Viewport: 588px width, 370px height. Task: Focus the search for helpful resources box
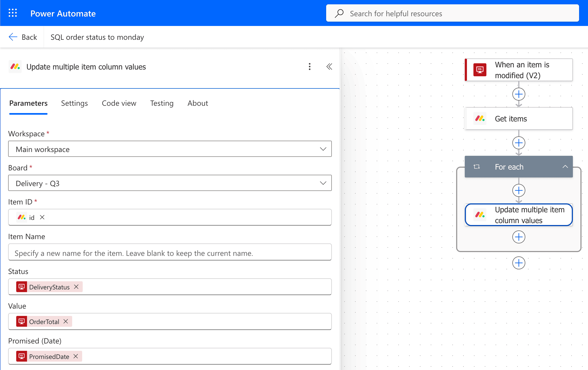(x=453, y=13)
